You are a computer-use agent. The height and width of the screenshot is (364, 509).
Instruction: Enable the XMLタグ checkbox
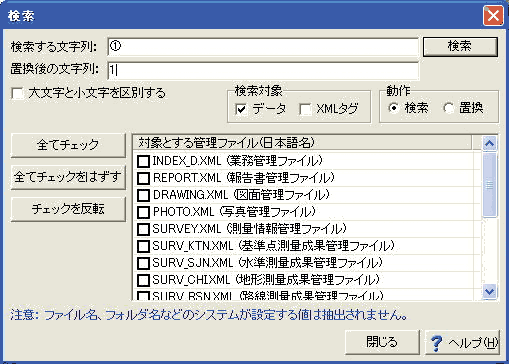pos(305,109)
